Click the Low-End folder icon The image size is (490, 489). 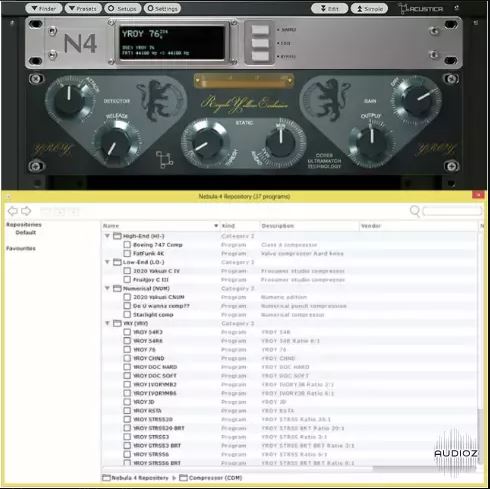[117, 262]
